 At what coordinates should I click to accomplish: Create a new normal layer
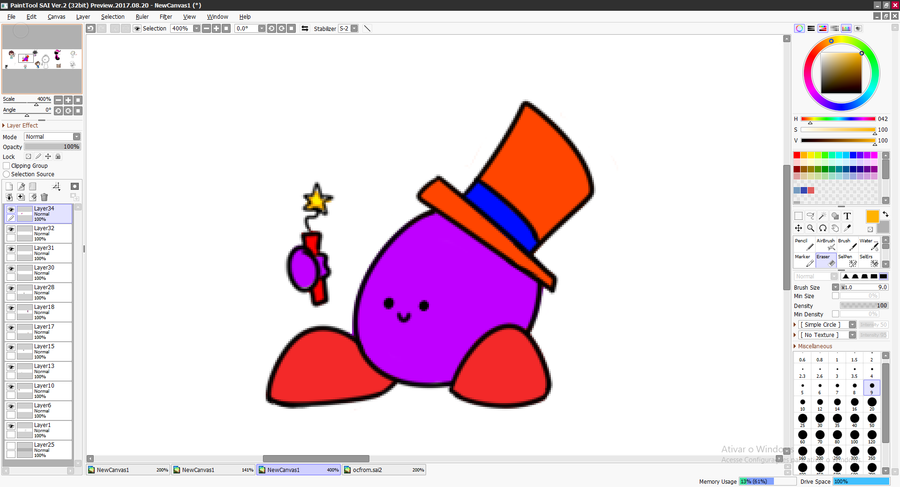coord(9,186)
